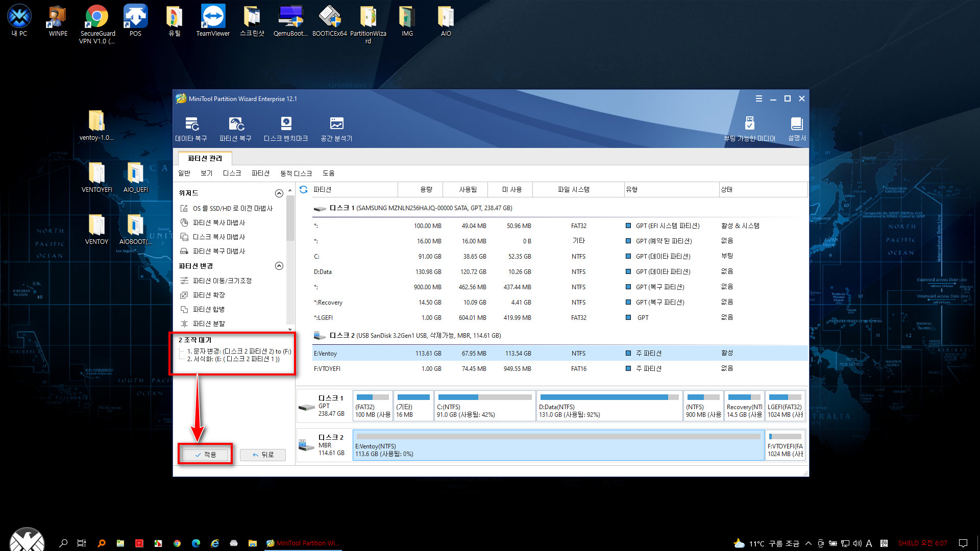Select E:Ventoy(NTFS) block in disk map
980x551 pixels.
pos(558,445)
